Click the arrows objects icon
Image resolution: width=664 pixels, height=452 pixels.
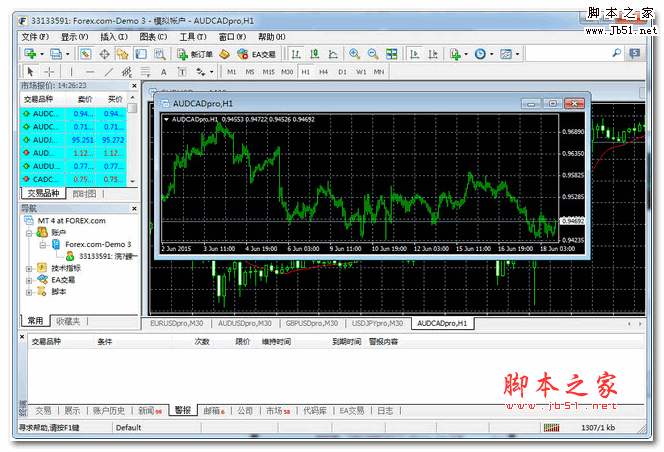point(200,72)
